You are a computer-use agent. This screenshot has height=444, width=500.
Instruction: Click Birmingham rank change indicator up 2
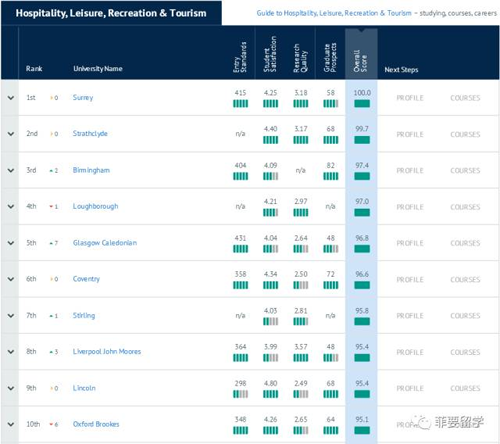[x=54, y=171]
